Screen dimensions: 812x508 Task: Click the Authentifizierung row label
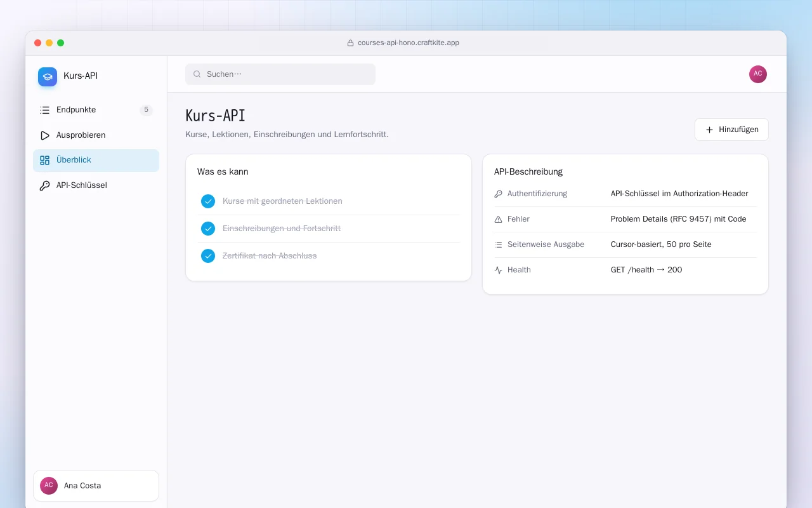point(537,194)
